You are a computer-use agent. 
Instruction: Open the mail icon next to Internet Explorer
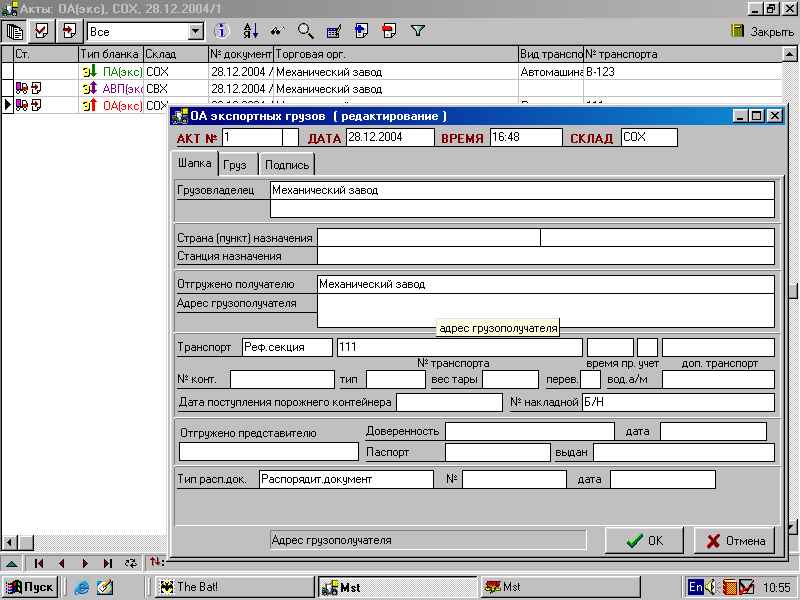pos(105,587)
